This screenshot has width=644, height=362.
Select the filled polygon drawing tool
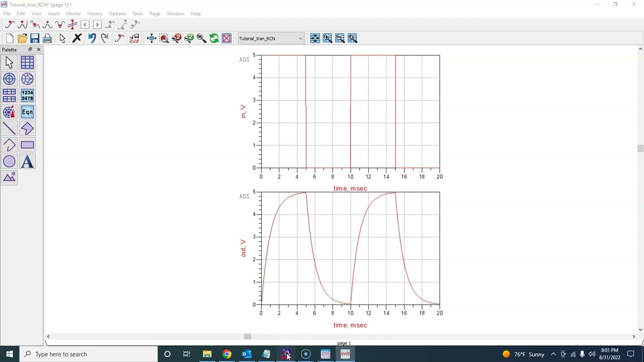pyautogui.click(x=27, y=129)
